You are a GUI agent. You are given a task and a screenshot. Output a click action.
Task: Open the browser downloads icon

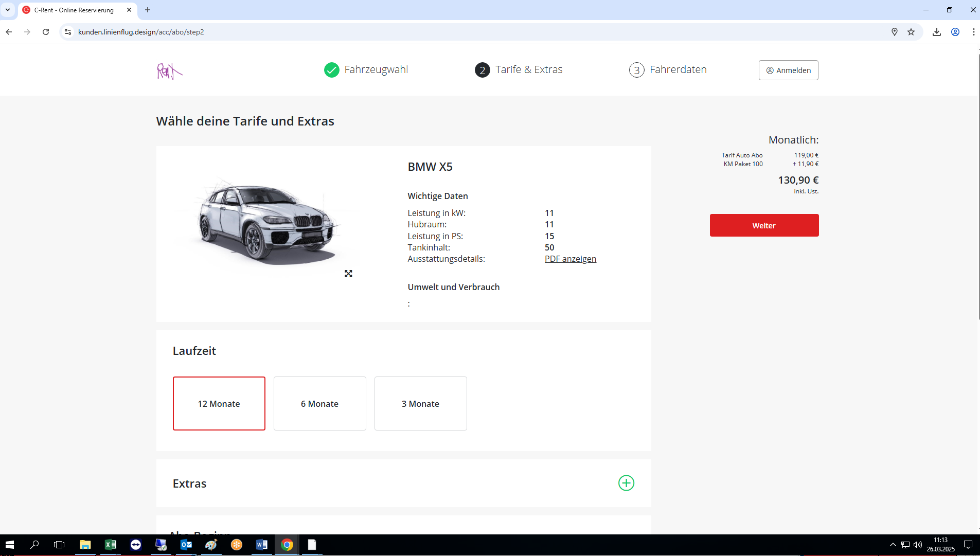(x=936, y=32)
